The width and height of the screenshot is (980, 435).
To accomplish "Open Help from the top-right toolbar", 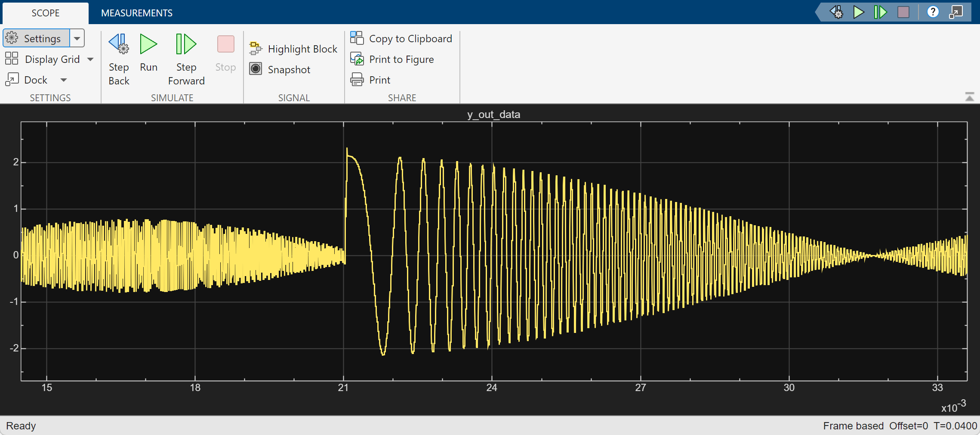I will pyautogui.click(x=932, y=12).
